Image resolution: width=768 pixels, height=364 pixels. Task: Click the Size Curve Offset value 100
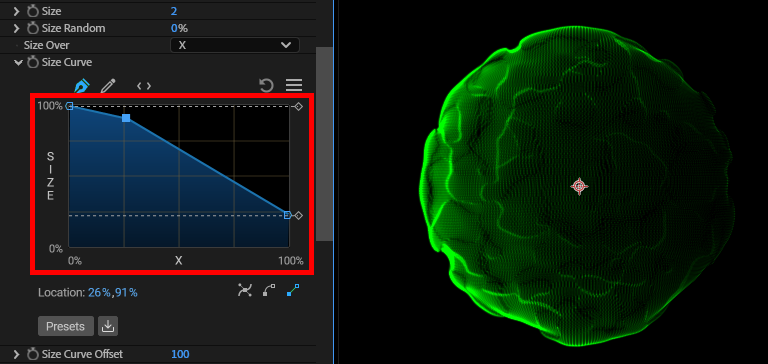coord(180,354)
